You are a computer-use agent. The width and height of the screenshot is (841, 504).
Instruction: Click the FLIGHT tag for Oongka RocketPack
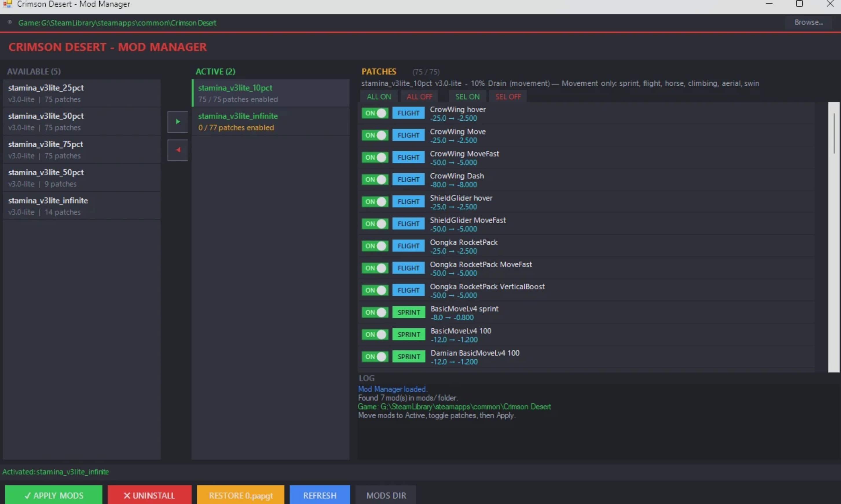click(408, 246)
